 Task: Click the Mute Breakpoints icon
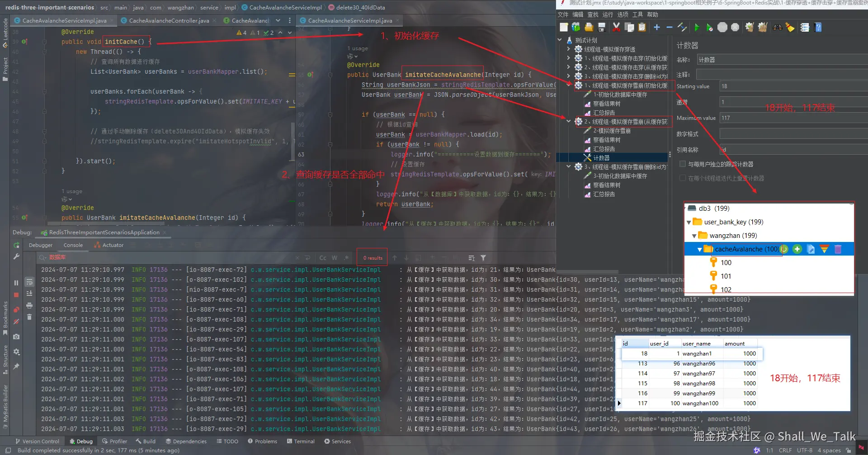16,322
